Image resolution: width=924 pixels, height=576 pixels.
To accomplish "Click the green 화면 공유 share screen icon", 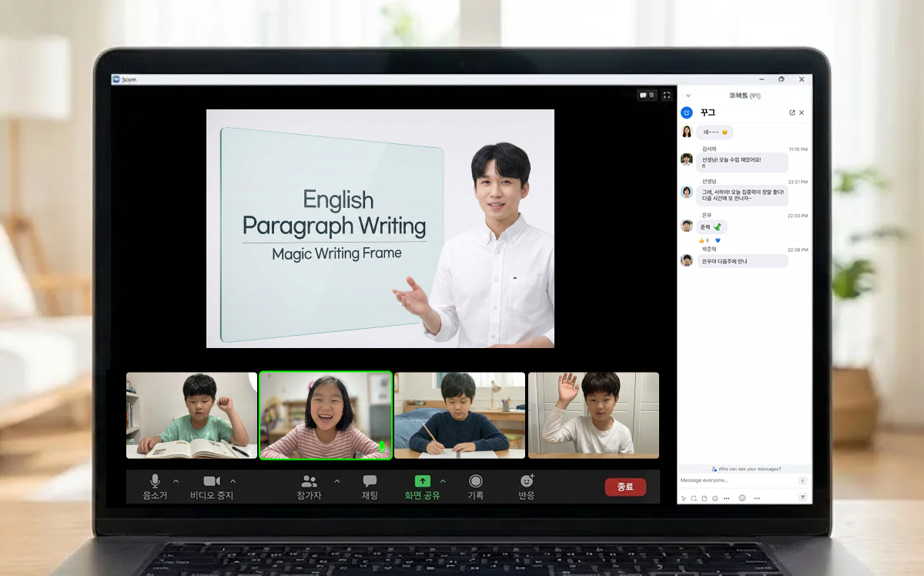I will (422, 481).
